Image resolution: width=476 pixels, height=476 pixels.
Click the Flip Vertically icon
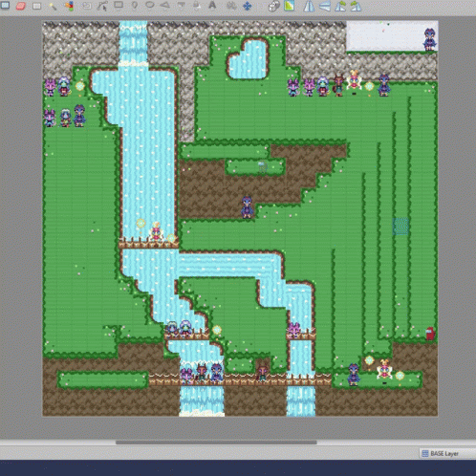(x=324, y=6)
